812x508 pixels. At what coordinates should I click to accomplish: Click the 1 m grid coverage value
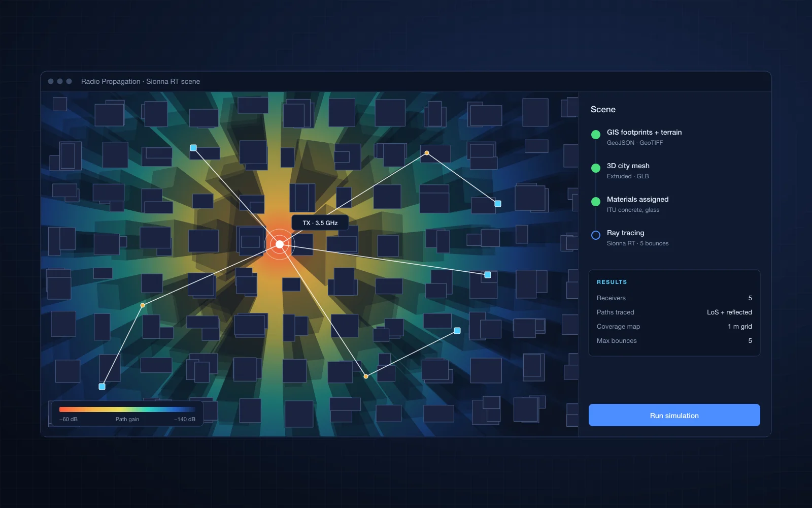[x=740, y=327]
